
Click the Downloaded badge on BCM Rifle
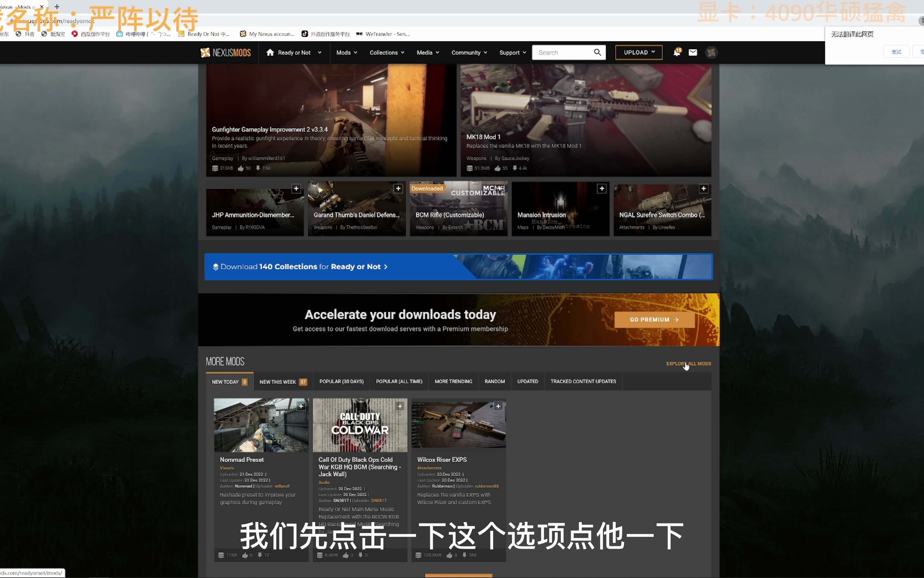coord(427,188)
